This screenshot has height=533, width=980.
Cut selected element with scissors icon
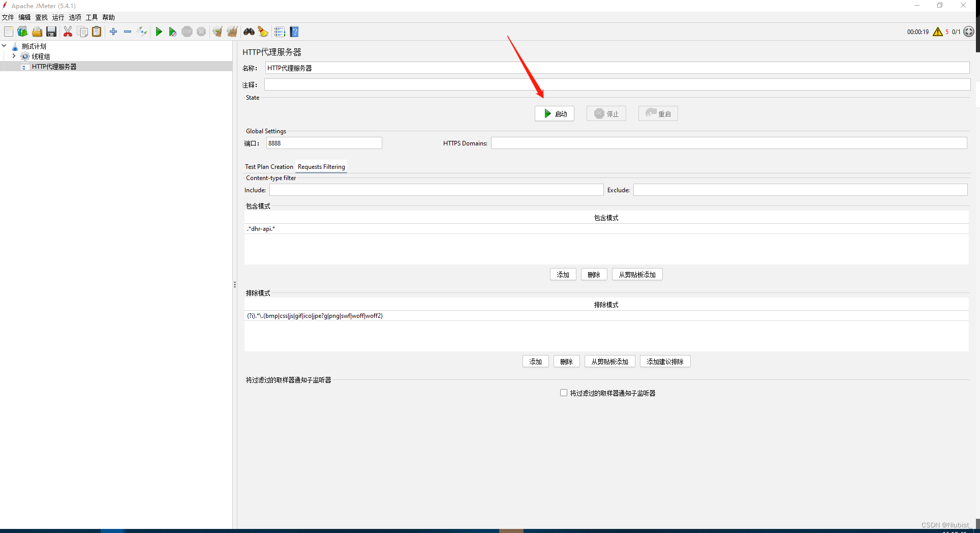click(68, 32)
